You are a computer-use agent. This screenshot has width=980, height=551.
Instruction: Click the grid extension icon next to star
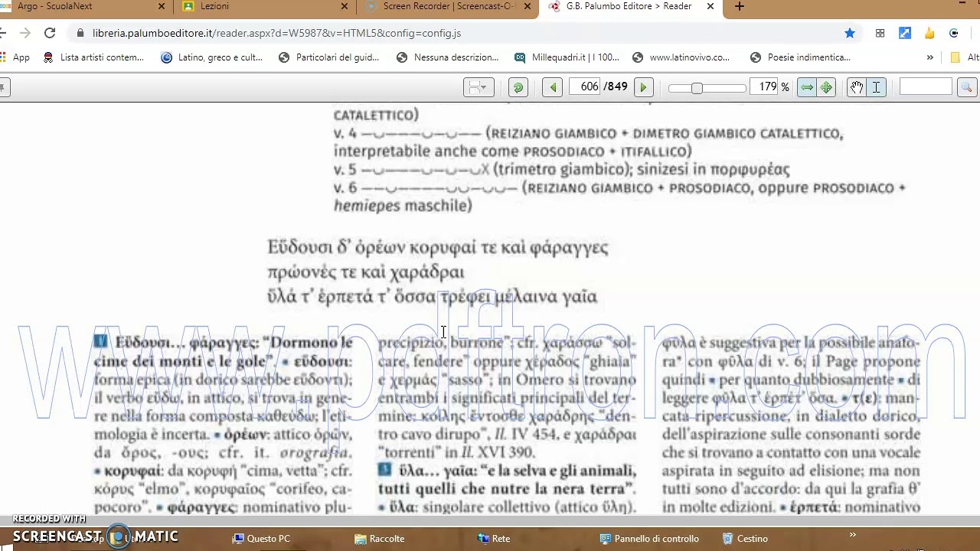point(880,33)
